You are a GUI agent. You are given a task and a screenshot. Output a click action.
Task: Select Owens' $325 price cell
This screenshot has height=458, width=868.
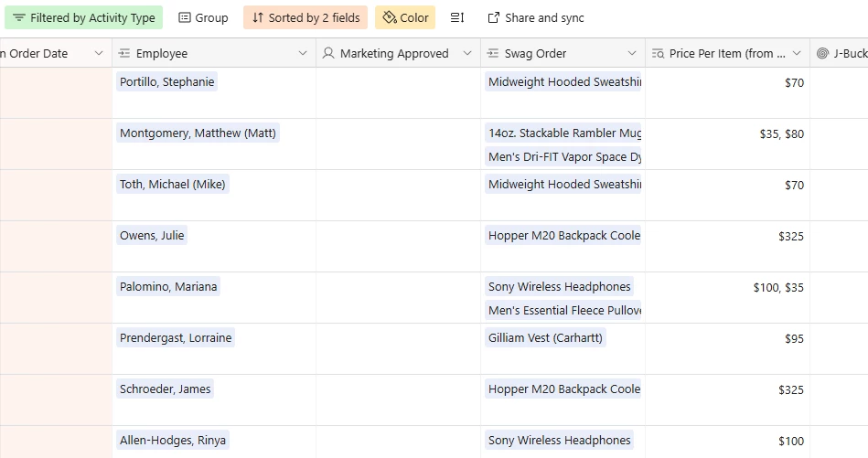click(727, 246)
